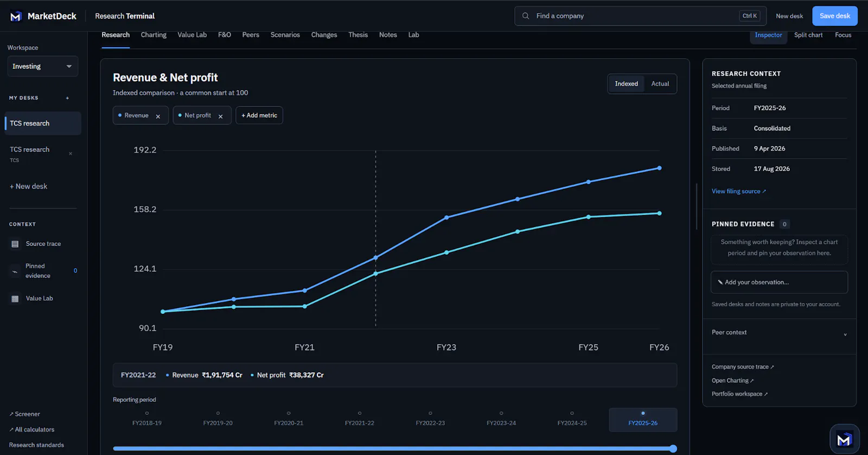Open All calculators link

coord(31,429)
